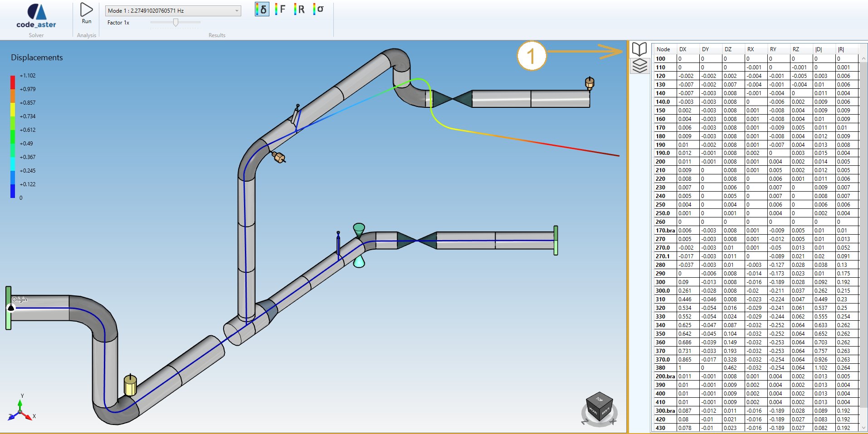This screenshot has height=434, width=868.
Task: Select the reducer joint on the lower pipe
Action: (x=266, y=310)
